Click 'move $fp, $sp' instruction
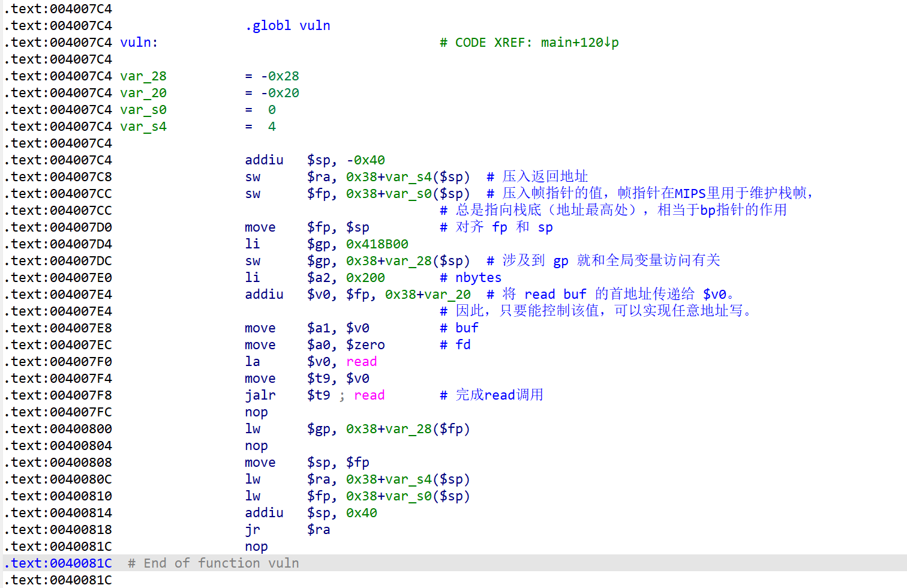Screen dimensions: 907x588 click(x=307, y=227)
